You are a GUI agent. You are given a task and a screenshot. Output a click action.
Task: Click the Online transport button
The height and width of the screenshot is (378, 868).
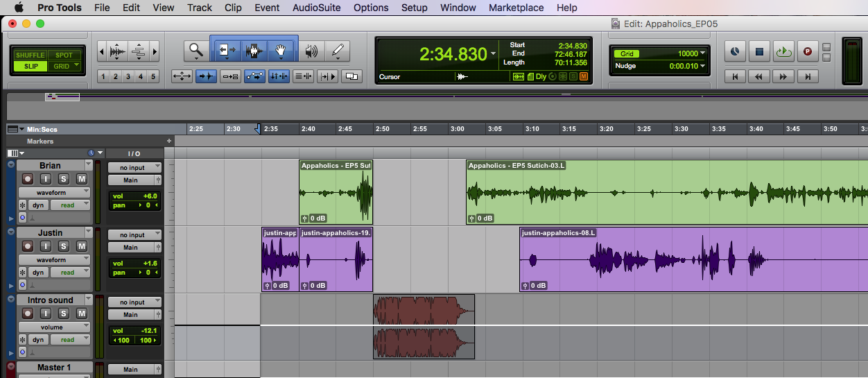735,51
